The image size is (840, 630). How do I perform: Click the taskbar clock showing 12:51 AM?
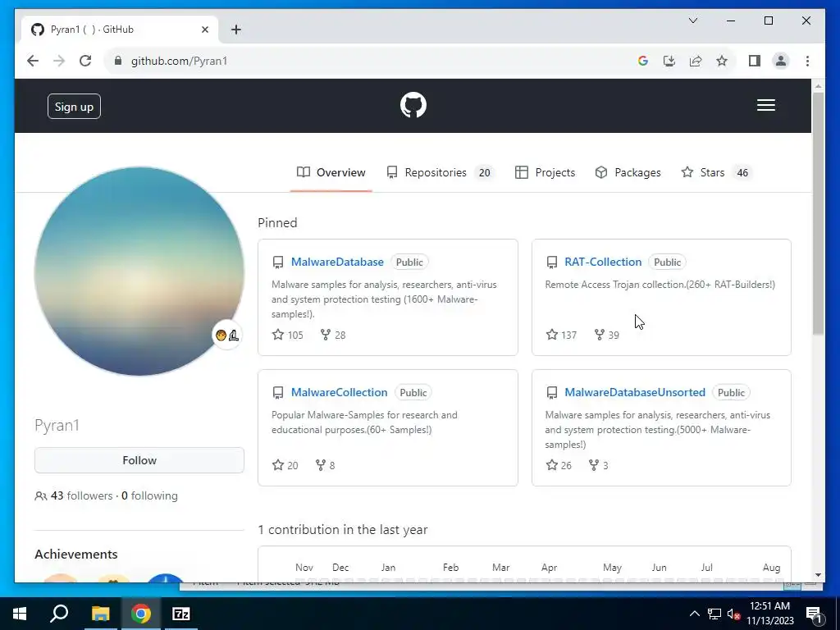(x=769, y=614)
